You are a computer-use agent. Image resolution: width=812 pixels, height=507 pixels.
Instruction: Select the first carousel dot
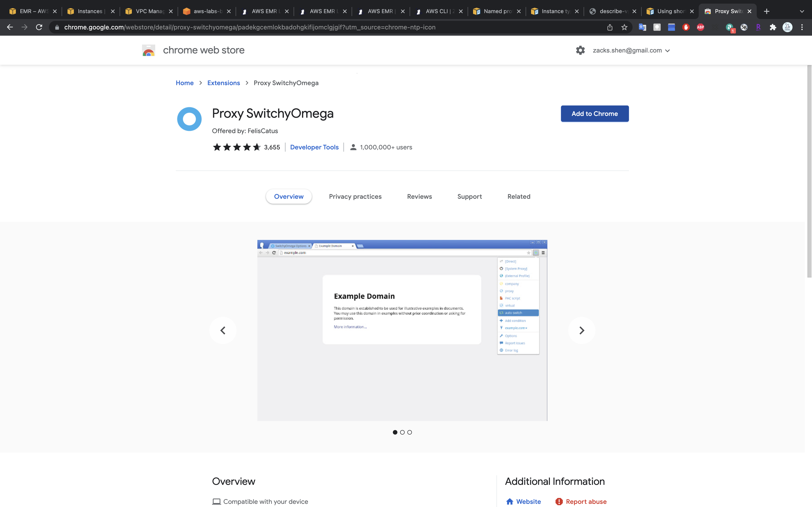[395, 432]
